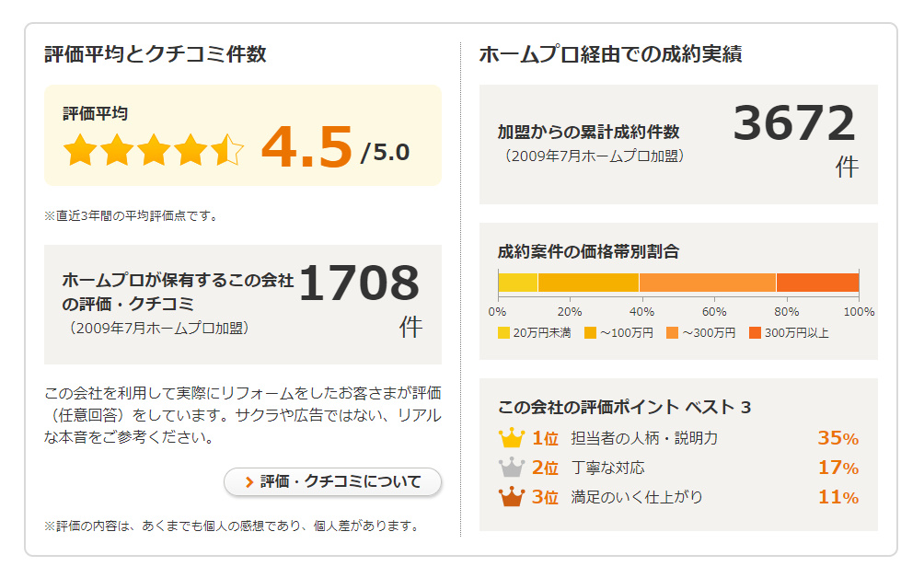Click the 3672 cumulative contracts number

(x=793, y=123)
